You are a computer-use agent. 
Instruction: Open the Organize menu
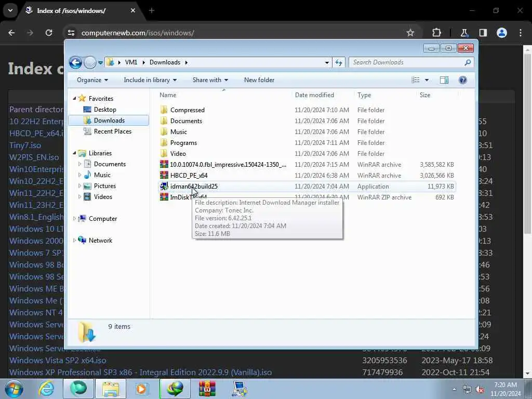click(x=92, y=80)
